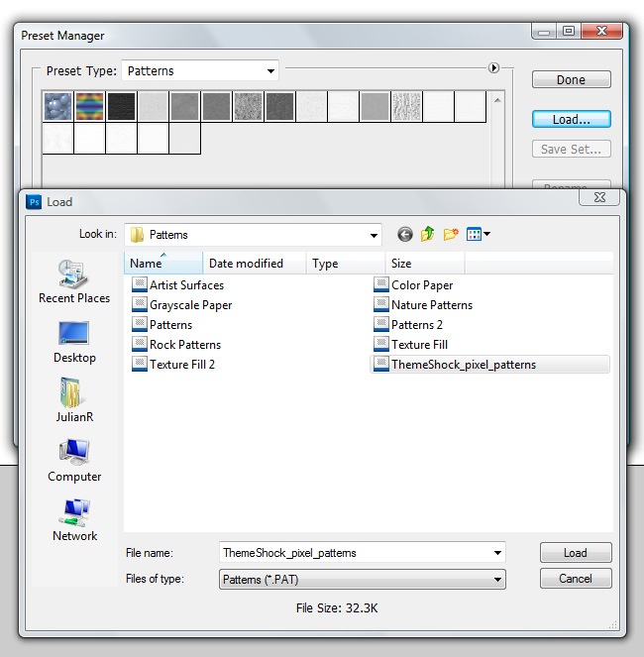The height and width of the screenshot is (657, 644).
Task: Select the Color Paper file name
Action: click(422, 285)
